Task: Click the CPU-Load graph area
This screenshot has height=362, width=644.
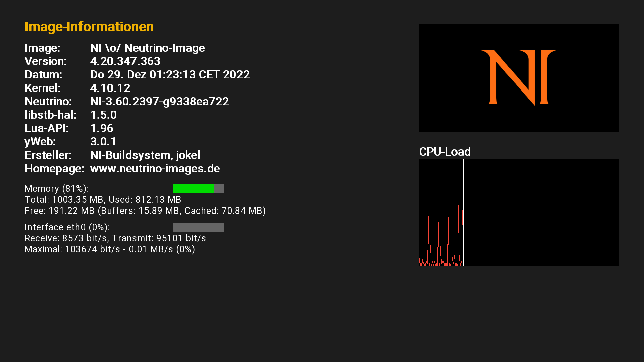Action: click(x=519, y=213)
